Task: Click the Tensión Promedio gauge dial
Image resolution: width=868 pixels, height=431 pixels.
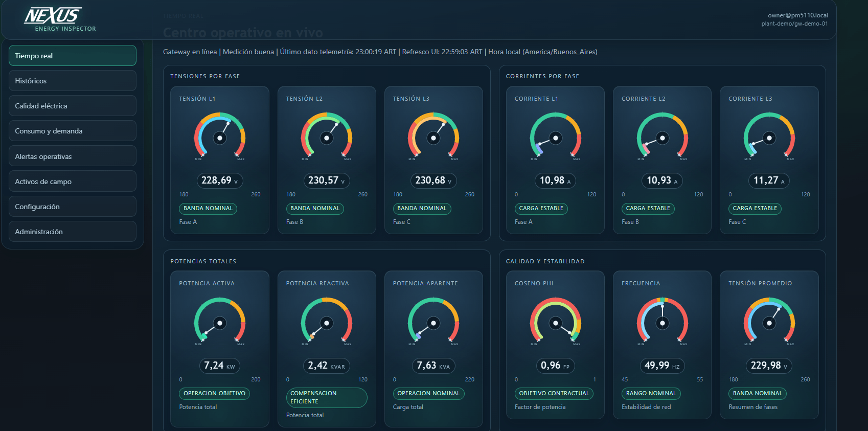Action: click(769, 322)
